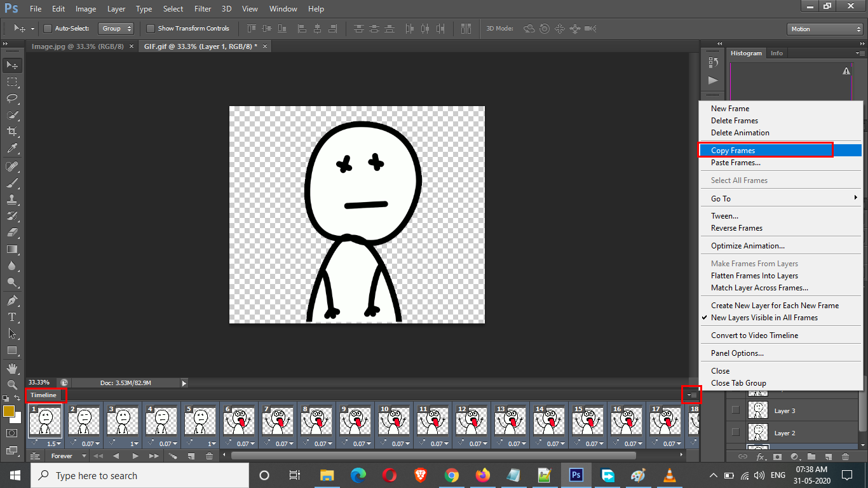Click Reverse Frames in panel menu

point(736,228)
